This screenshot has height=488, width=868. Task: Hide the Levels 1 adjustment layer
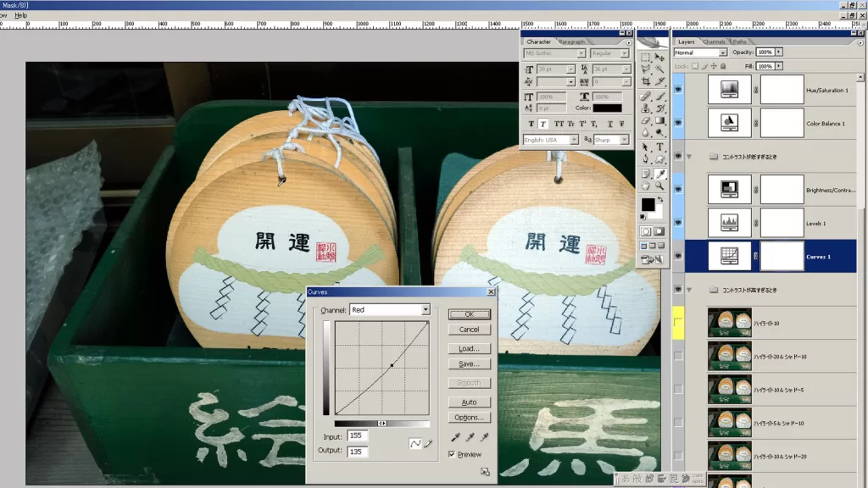pos(676,223)
